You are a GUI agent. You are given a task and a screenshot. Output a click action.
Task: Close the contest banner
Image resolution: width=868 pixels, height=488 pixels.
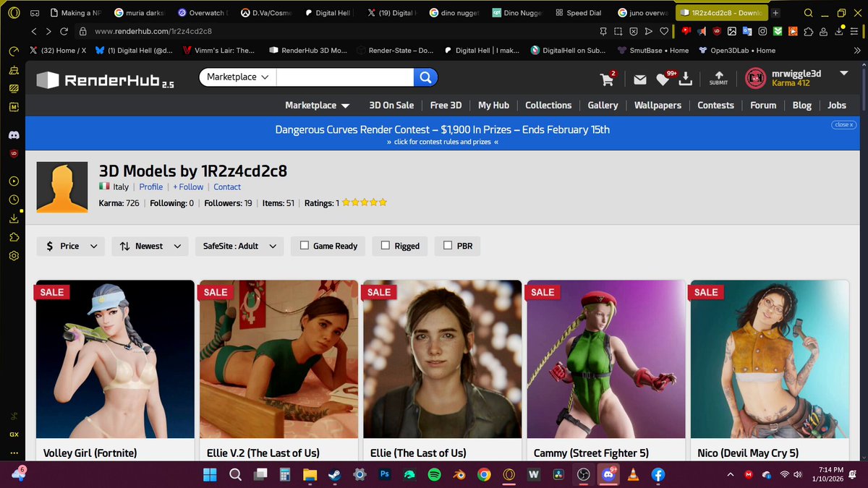click(x=843, y=124)
